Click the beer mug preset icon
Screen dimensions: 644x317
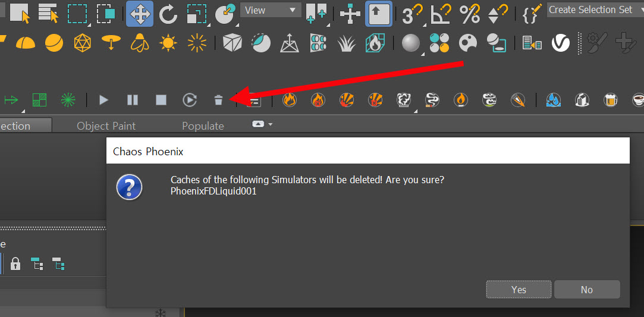pyautogui.click(x=611, y=100)
